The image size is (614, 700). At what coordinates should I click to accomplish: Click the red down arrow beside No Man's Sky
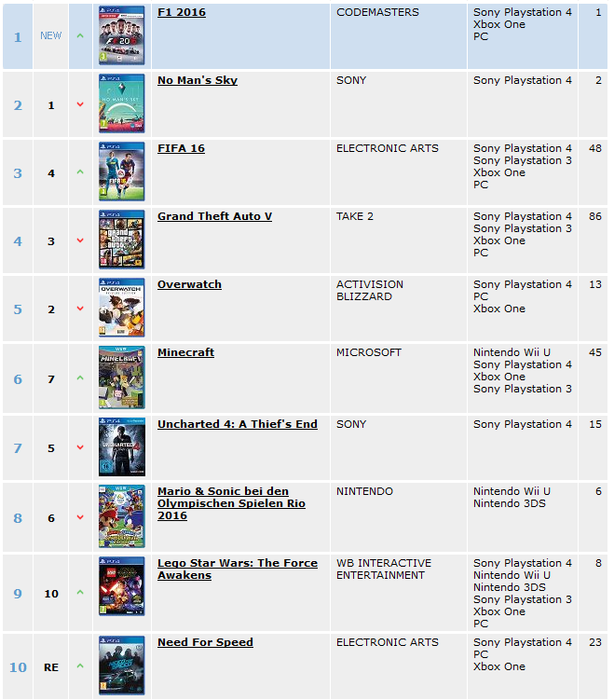[x=80, y=104]
